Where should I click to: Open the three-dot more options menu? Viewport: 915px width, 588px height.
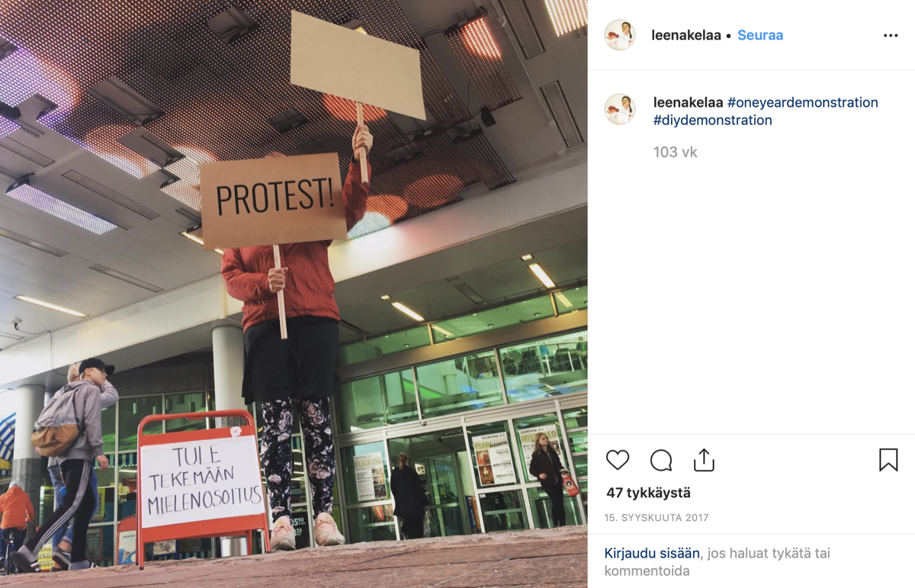point(891,36)
